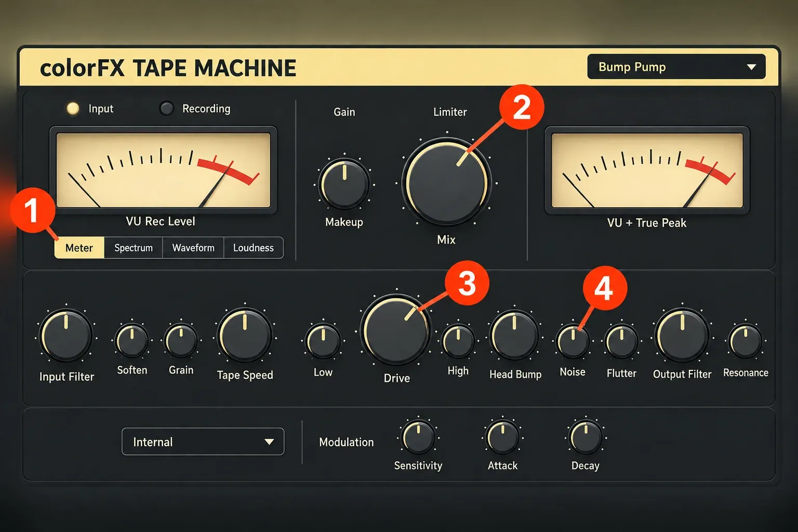The height and width of the screenshot is (532, 798).
Task: Click the Modulation label
Action: [x=347, y=442]
